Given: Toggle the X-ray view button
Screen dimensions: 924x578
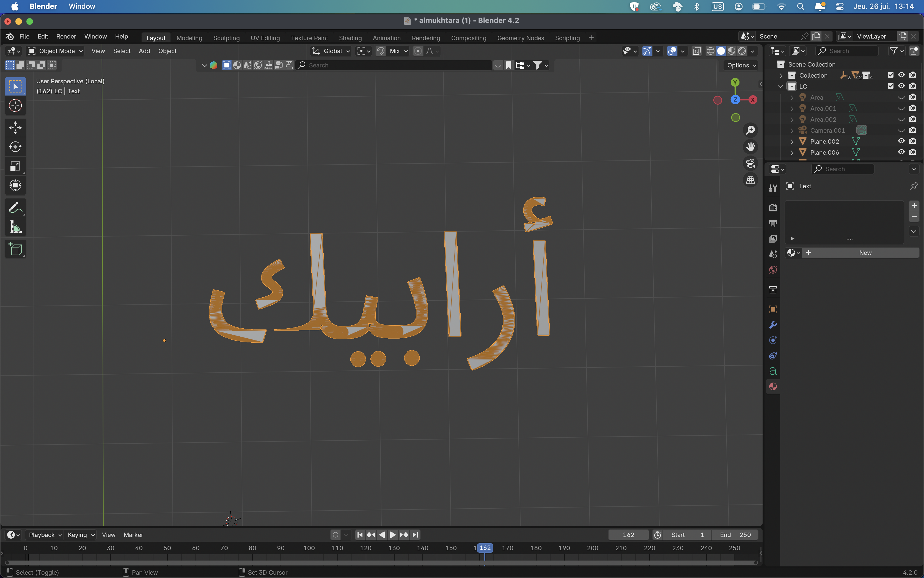Looking at the screenshot, I should [696, 51].
